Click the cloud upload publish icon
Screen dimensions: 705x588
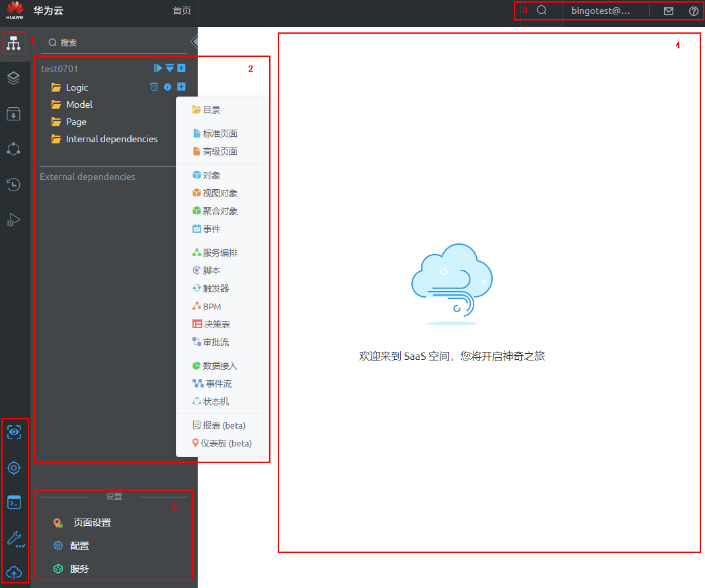click(x=14, y=573)
